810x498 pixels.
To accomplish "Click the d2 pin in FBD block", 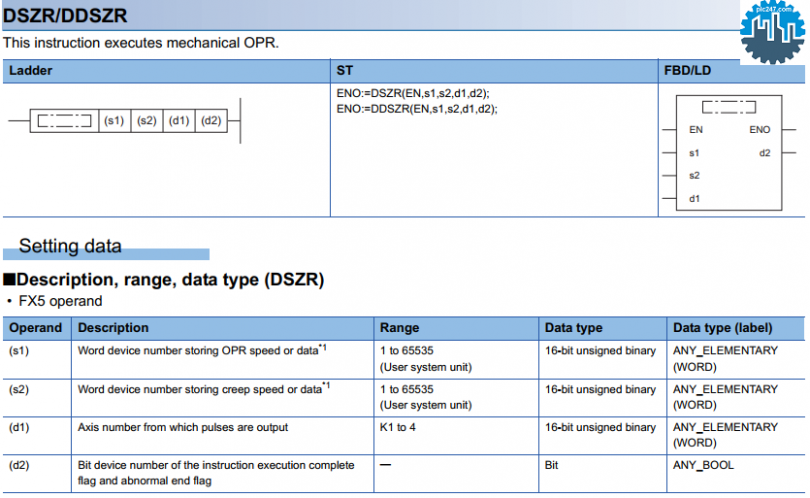I will click(765, 153).
